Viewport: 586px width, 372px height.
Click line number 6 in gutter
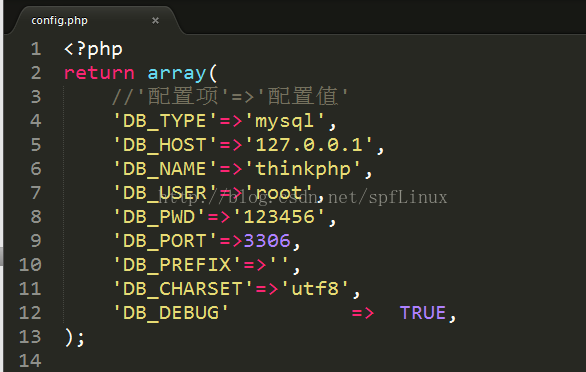coord(36,169)
